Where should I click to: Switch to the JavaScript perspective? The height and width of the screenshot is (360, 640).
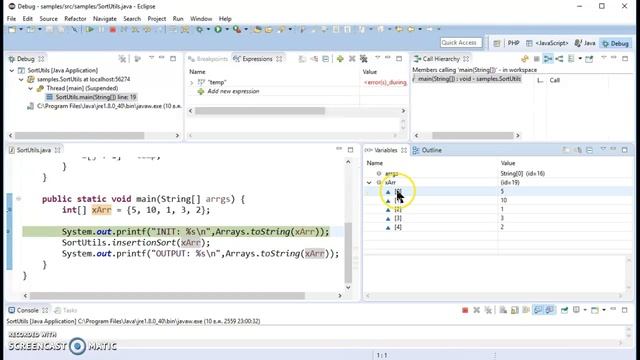click(x=547, y=43)
